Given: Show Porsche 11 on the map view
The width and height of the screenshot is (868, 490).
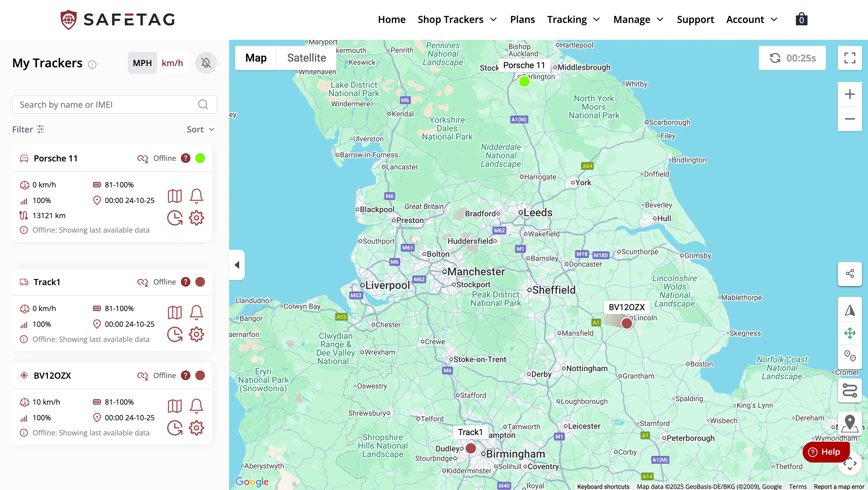Looking at the screenshot, I should (175, 196).
